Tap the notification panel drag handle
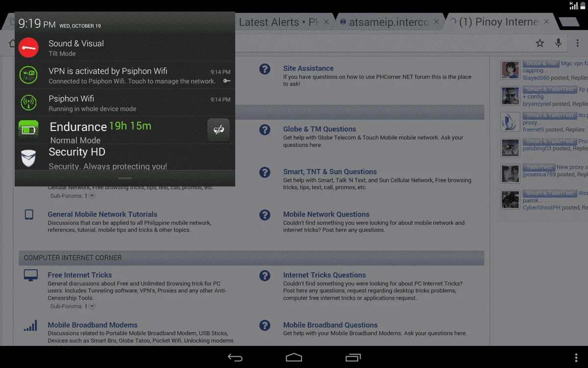588x368 pixels. pos(125,178)
